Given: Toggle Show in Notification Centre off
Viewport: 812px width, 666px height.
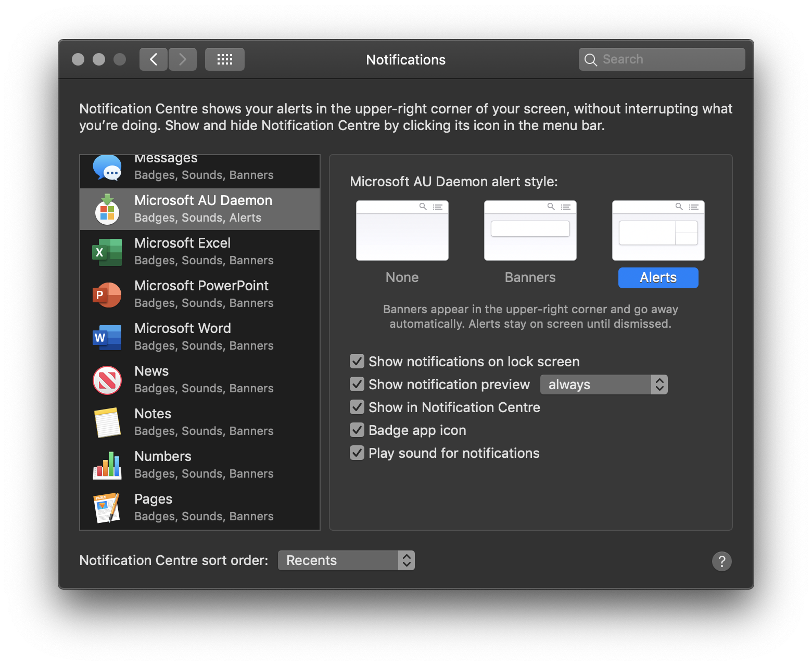Looking at the screenshot, I should (x=357, y=407).
